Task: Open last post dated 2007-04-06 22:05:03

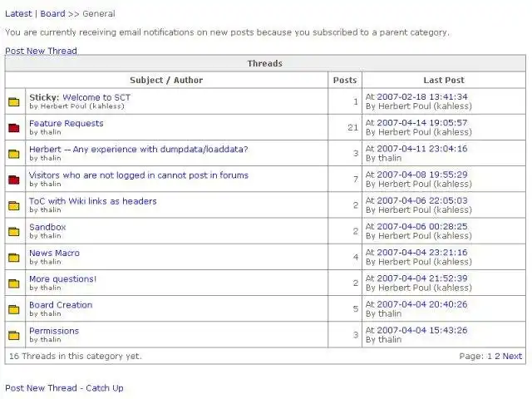Action: pyautogui.click(x=422, y=200)
